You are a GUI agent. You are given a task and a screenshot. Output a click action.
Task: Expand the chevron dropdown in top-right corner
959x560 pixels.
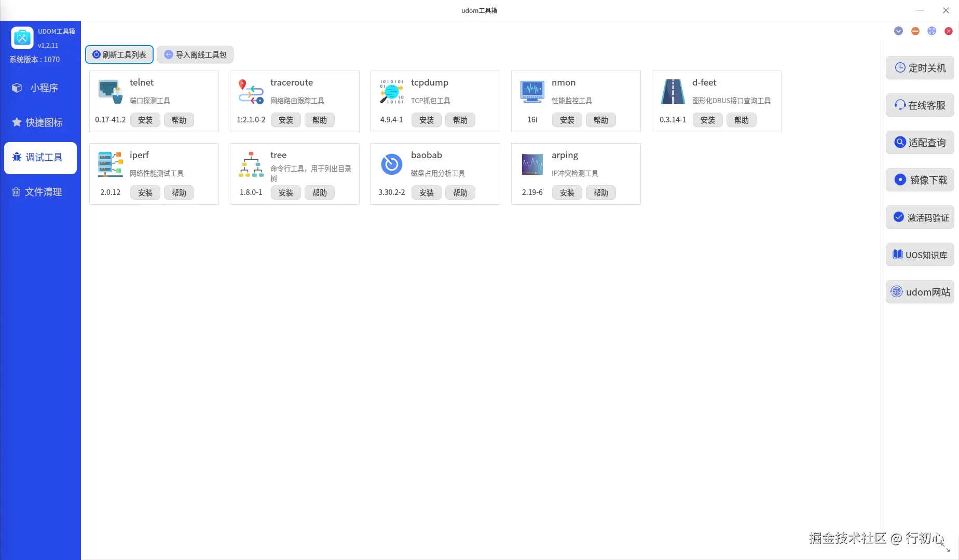[898, 31]
